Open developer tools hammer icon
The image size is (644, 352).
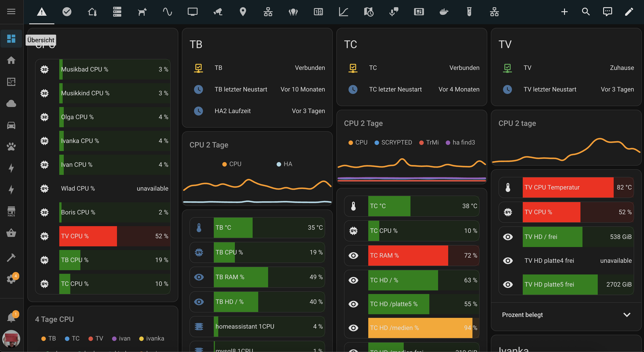[11, 257]
